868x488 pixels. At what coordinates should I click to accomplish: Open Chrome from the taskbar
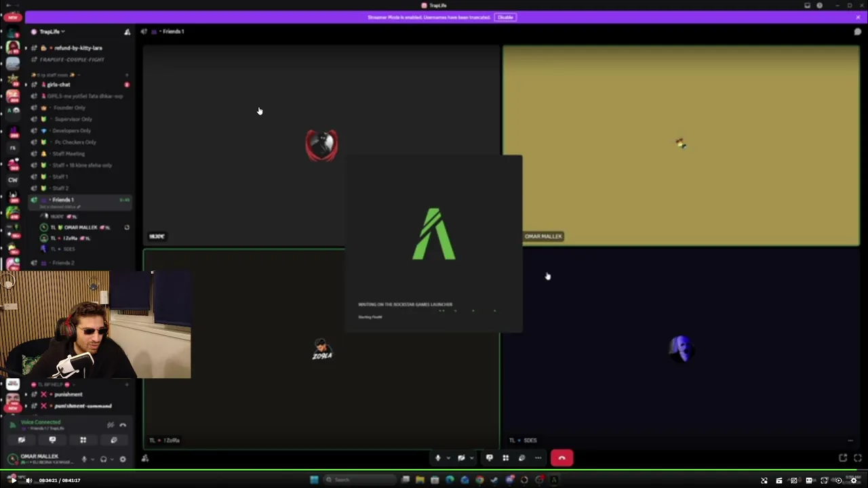(479, 480)
